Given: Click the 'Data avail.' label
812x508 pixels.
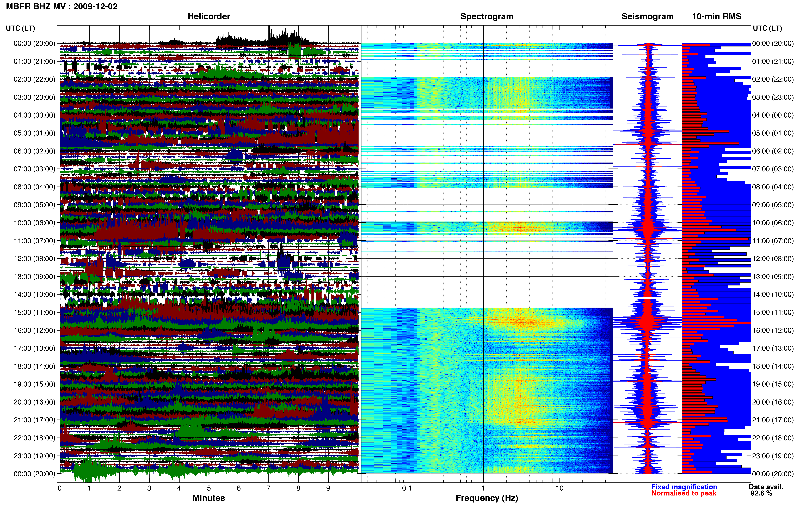Looking at the screenshot, I should click(x=766, y=487).
